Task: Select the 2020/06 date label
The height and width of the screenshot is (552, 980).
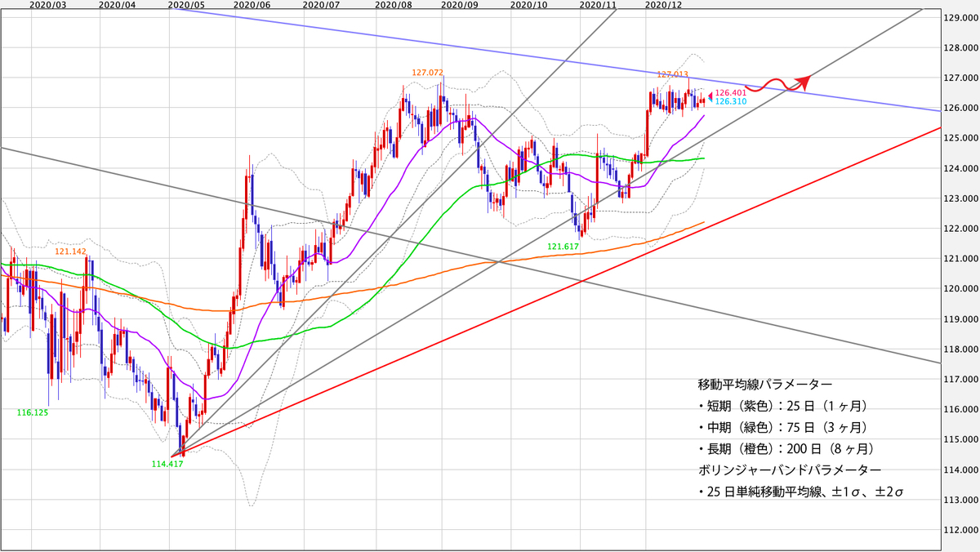Action: pyautogui.click(x=252, y=5)
